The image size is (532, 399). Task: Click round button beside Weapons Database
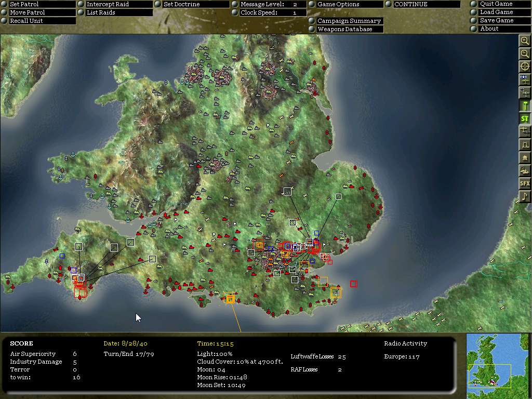[x=312, y=29]
